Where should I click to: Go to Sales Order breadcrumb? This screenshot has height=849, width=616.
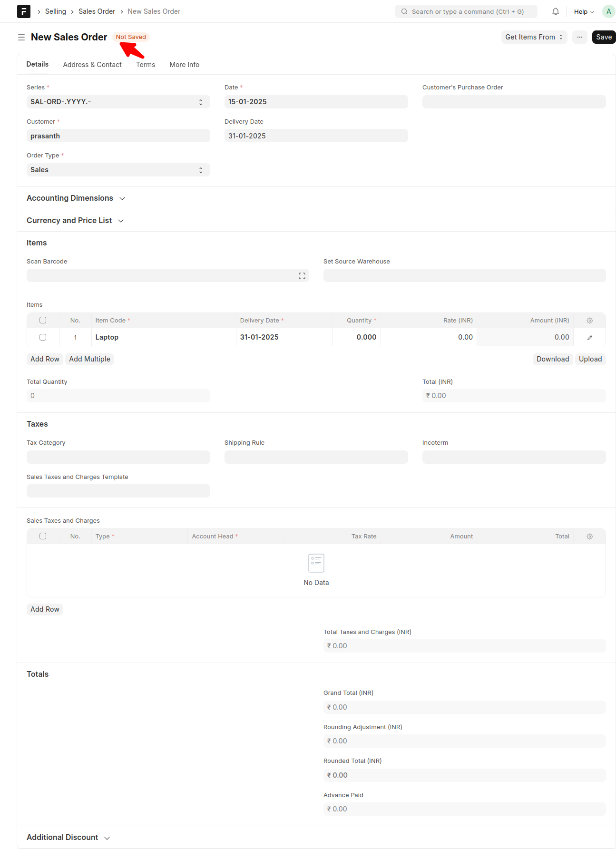point(97,11)
